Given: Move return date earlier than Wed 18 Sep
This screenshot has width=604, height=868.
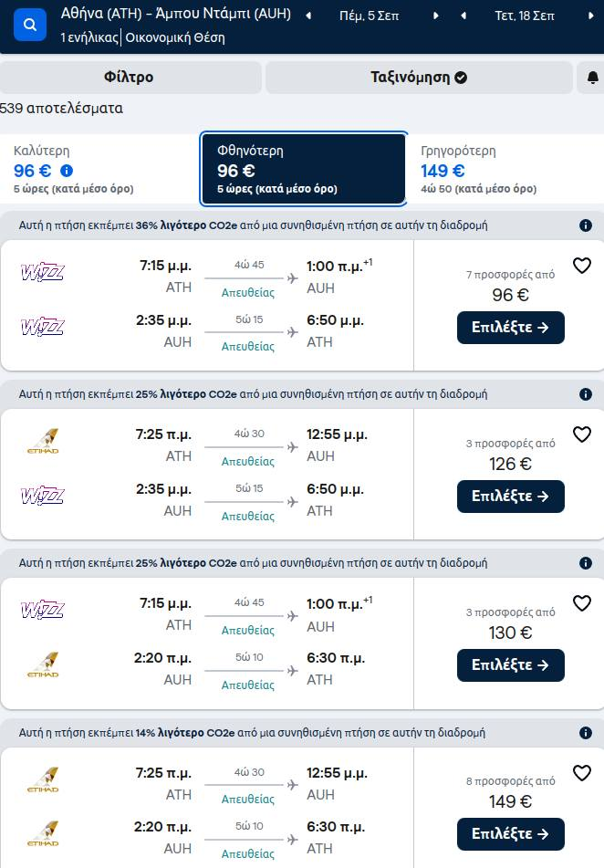Looking at the screenshot, I should [463, 16].
